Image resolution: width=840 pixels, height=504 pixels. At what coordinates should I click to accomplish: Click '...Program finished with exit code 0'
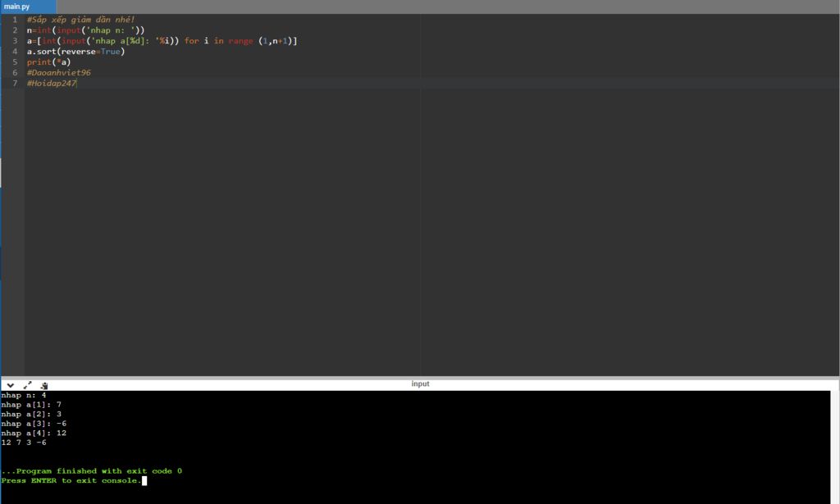(92, 471)
